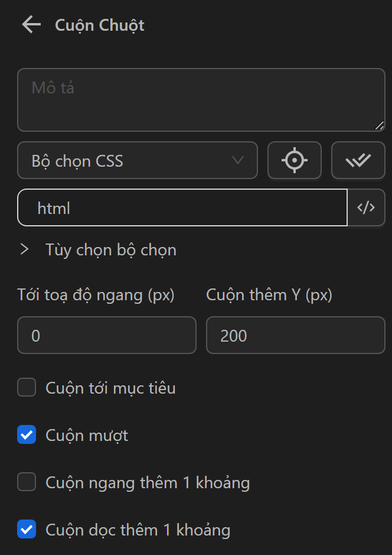Click the resize grip of the description box
392x555 pixels.
[381, 125]
